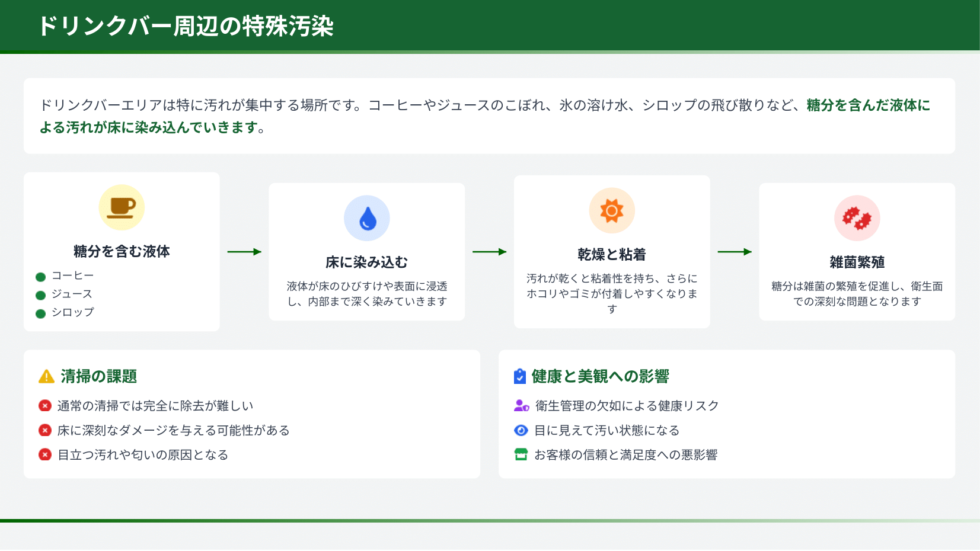Click red X beside 床に深刻なダメージ

click(x=45, y=430)
